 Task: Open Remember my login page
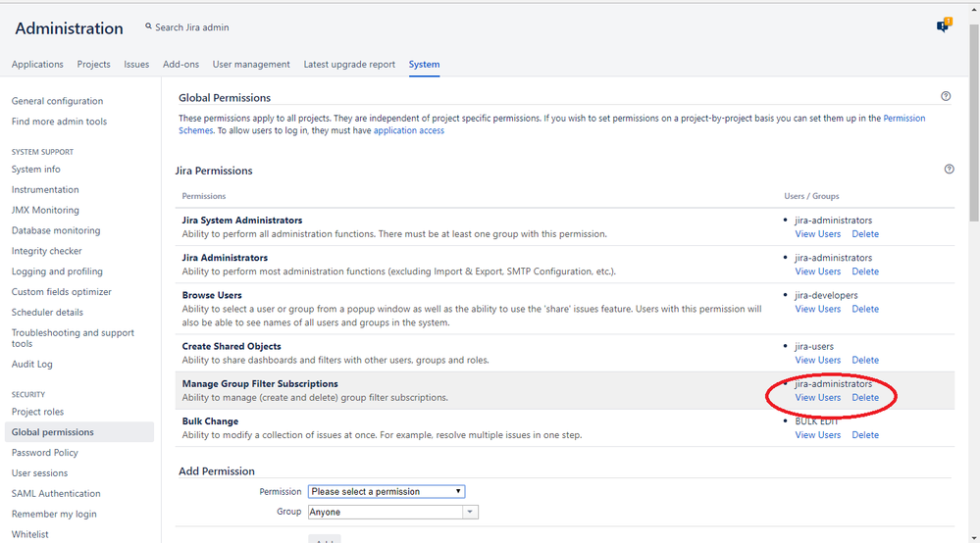point(54,515)
